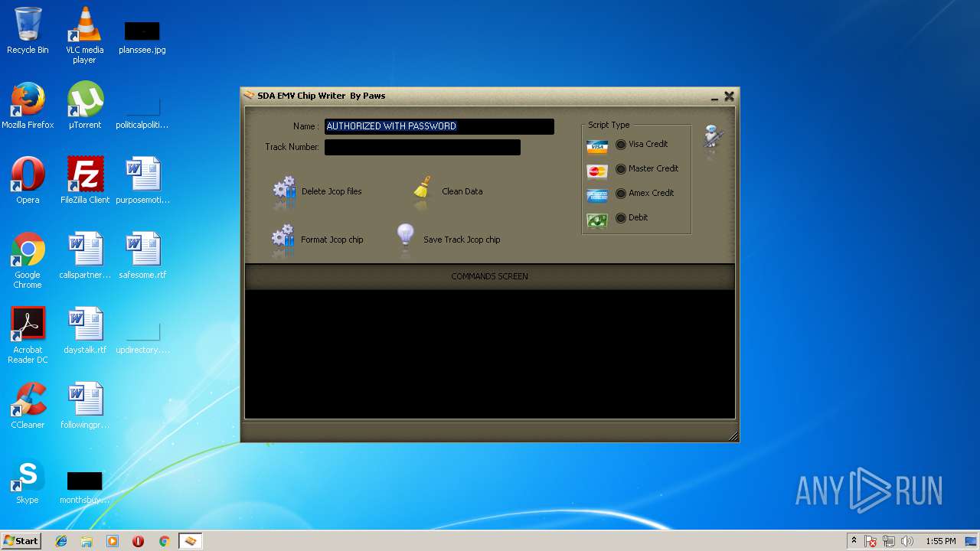This screenshot has width=980, height=551.
Task: Select the µTorrent desktop icon
Action: click(84, 106)
